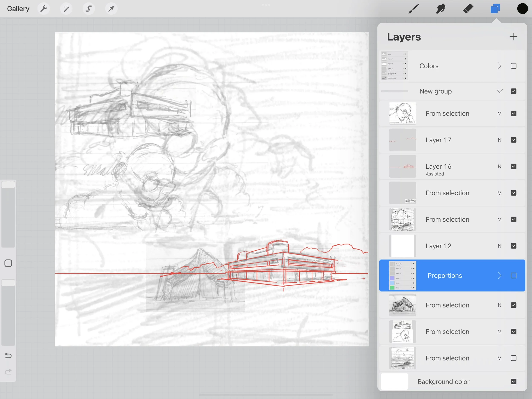Open the Selection tool
532x399 pixels.
(89, 9)
